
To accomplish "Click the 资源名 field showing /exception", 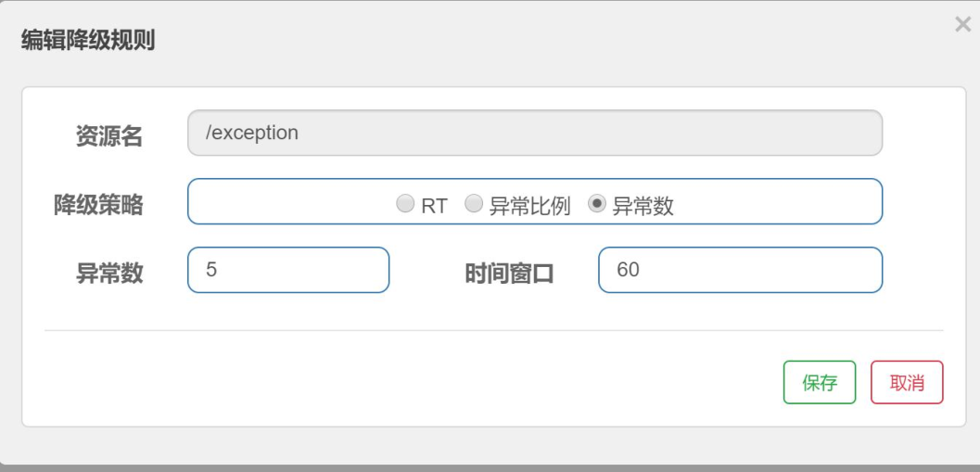I will tap(535, 133).
